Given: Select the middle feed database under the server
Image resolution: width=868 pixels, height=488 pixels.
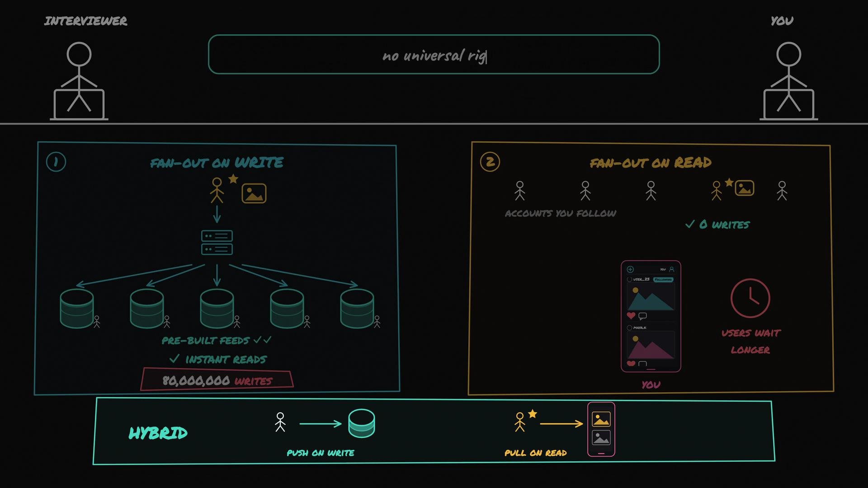Looking at the screenshot, I should click(217, 308).
